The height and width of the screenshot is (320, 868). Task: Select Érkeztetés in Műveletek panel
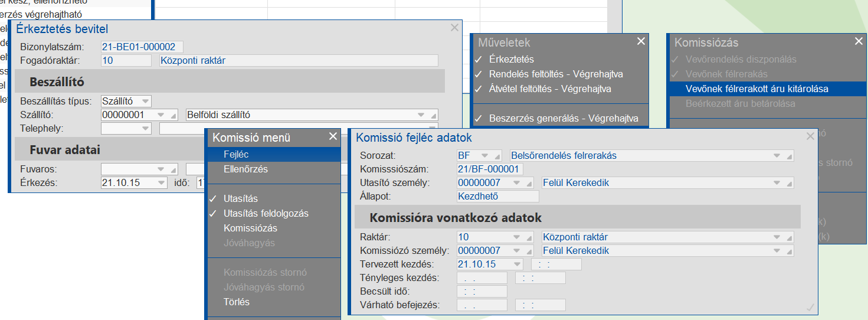561,59
